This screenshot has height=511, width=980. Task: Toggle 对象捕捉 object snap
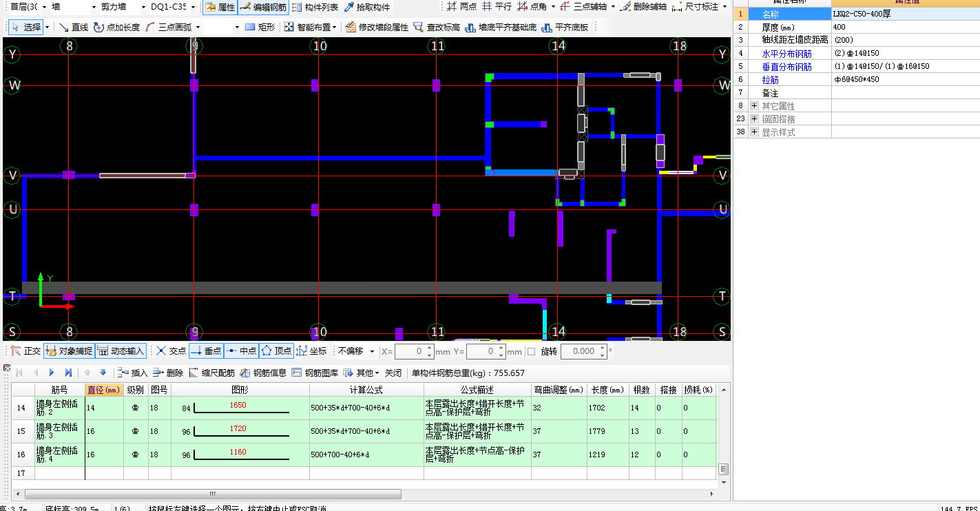click(x=69, y=351)
